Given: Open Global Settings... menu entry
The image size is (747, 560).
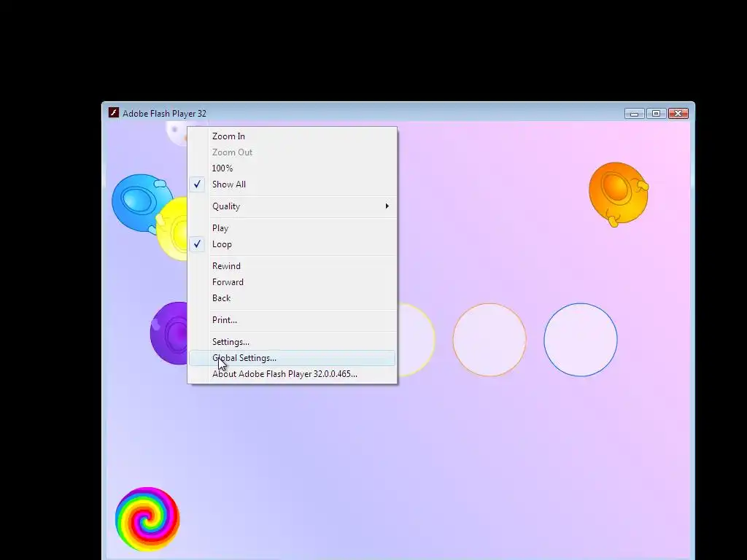Looking at the screenshot, I should [292, 358].
